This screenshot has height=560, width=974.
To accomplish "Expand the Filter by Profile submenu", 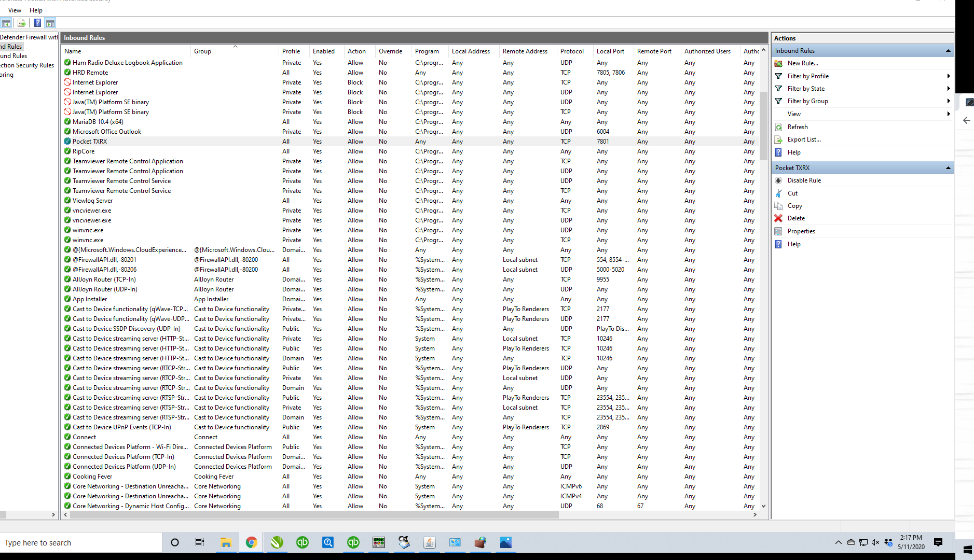I will pyautogui.click(x=948, y=76).
